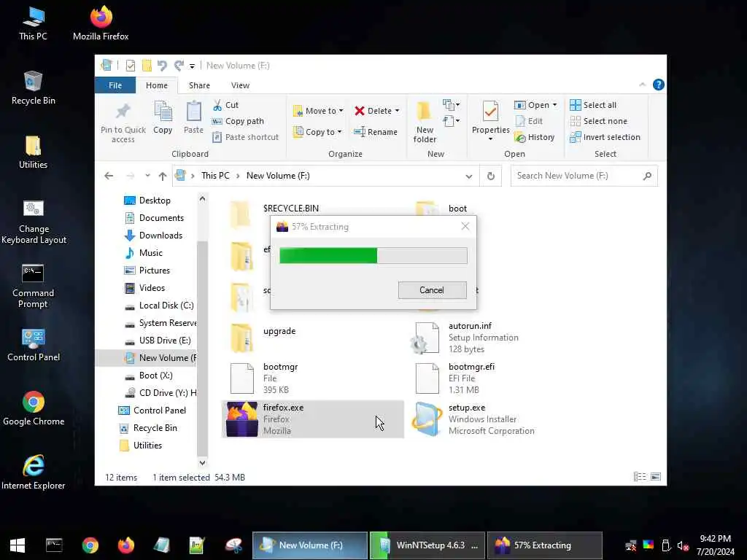
Task: Click the muted volume tray icon
Action: (683, 545)
